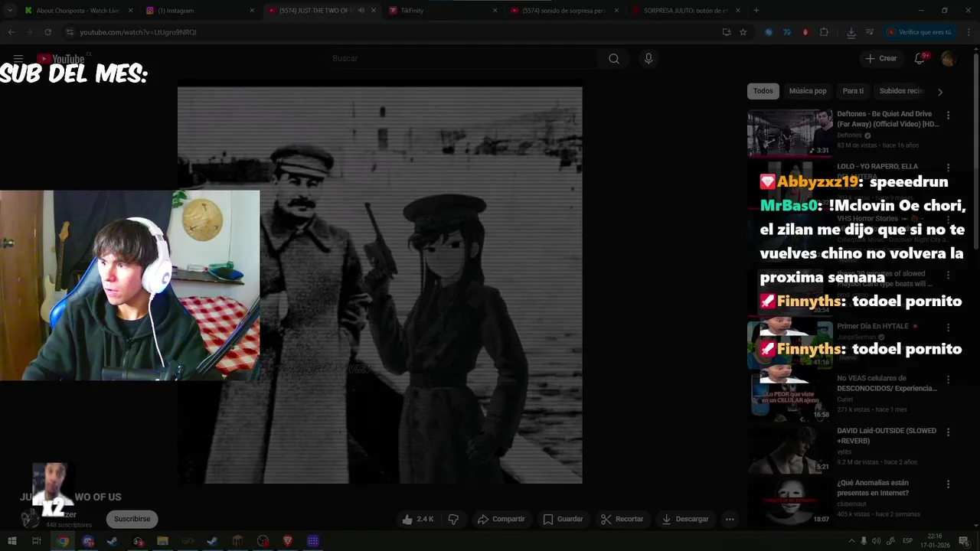Screen dimensions: 980x551
Task: Open the ¿Qué Anomalías video thumbnail
Action: tap(789, 502)
